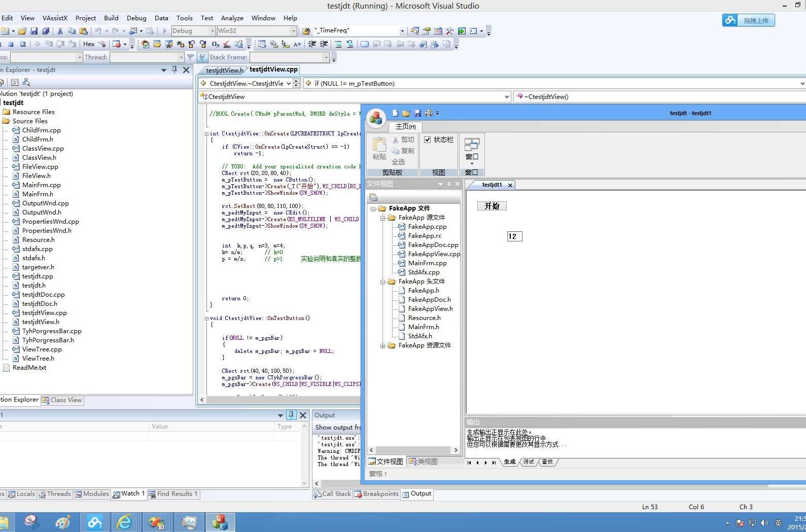Switch to the testjdtView.h editor tab

pos(224,70)
